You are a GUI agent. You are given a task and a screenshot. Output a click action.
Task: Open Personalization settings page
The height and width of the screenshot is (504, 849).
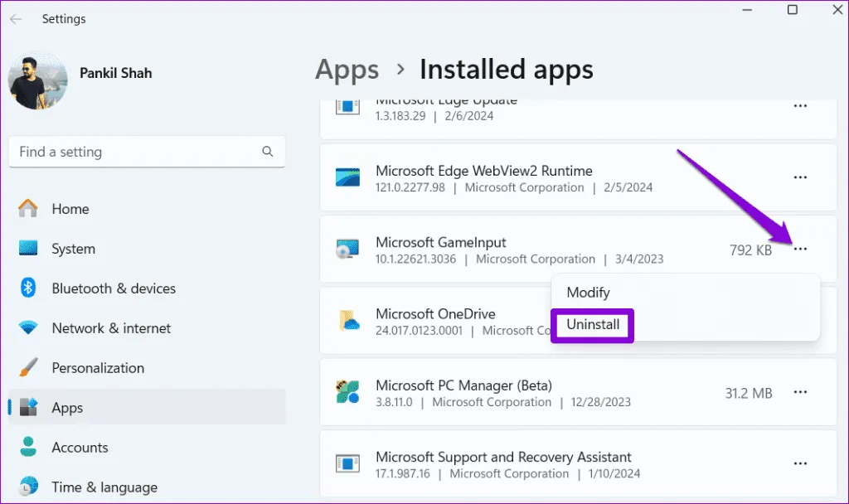(x=98, y=368)
